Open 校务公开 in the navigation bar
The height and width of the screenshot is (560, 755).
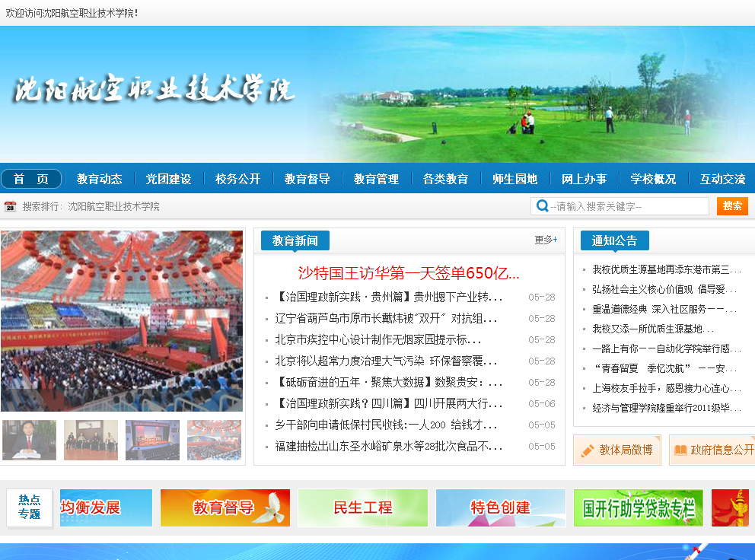pos(237,179)
